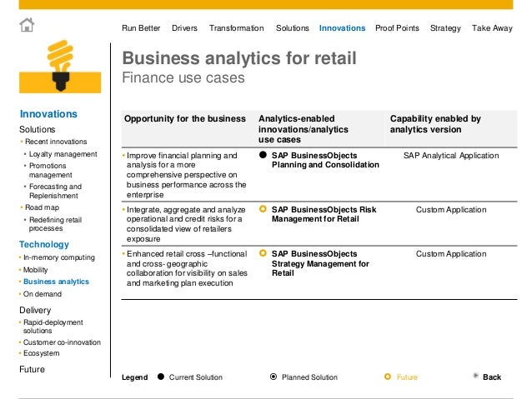Open Redefining retail processes link
The height and width of the screenshot is (399, 532).
point(55,224)
